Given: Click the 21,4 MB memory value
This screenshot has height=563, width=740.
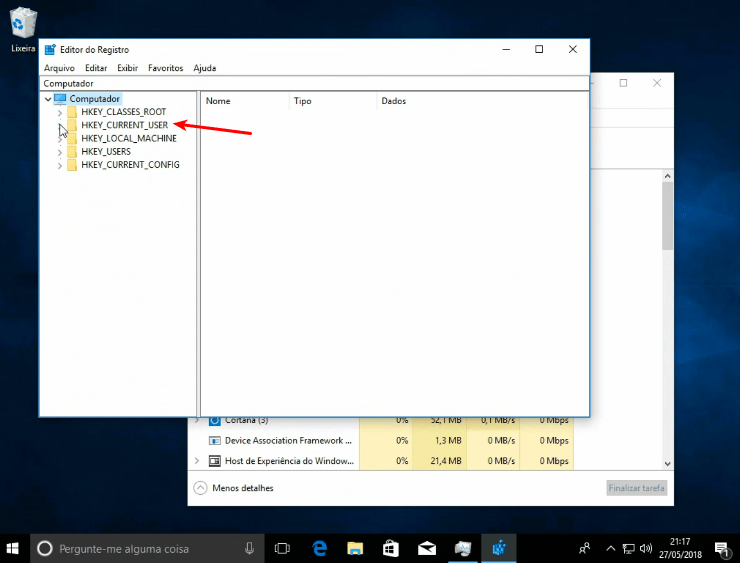Looking at the screenshot, I should coord(446,461).
